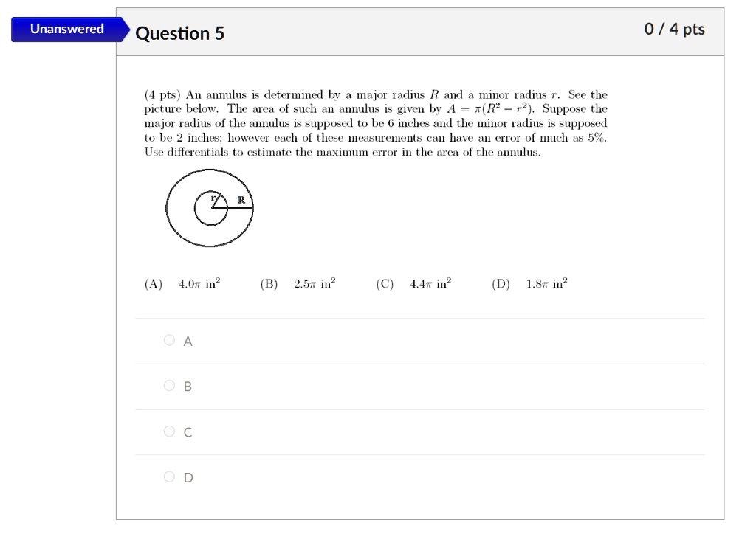Screen dimensions: 756x554
Task: Click the question problem statement text
Action: (x=375, y=123)
